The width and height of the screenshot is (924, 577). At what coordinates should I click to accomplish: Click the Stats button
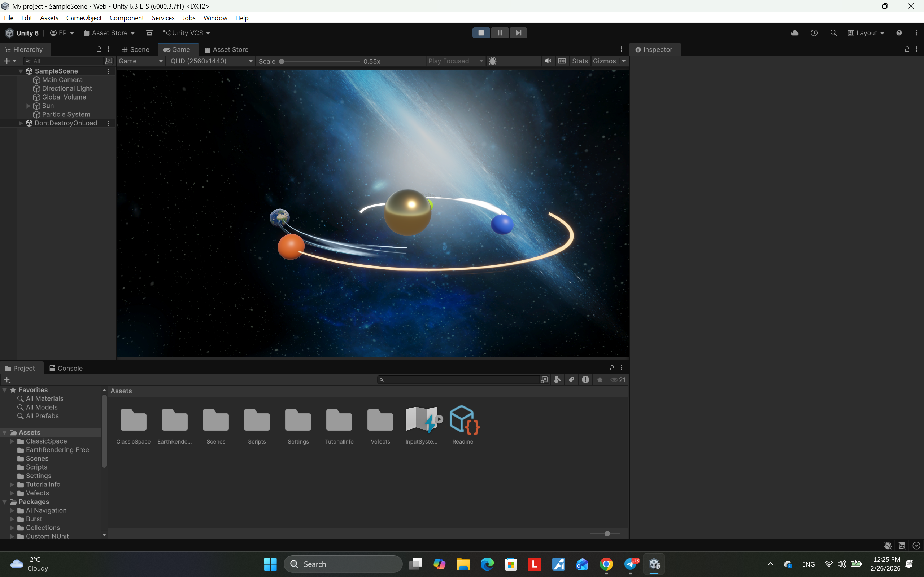[580, 61]
